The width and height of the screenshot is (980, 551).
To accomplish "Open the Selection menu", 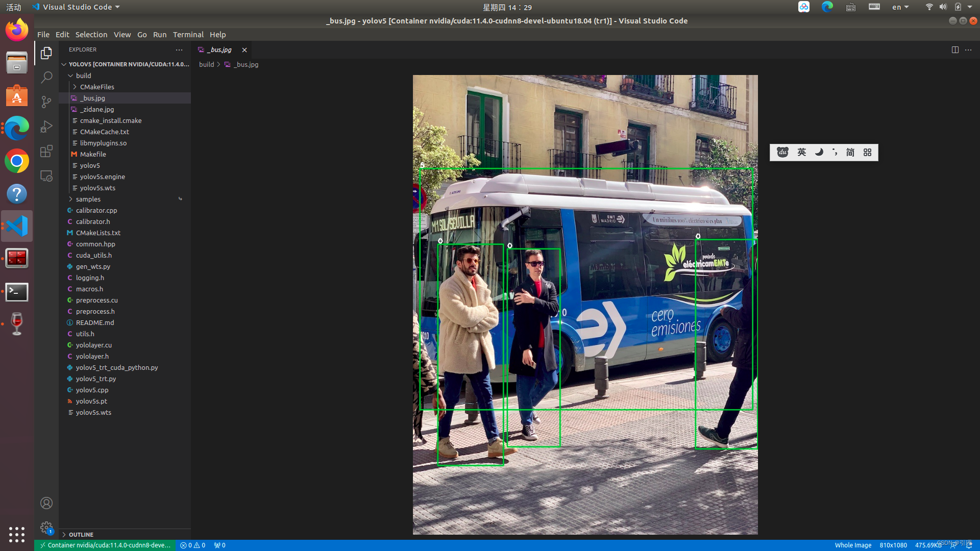I will pyautogui.click(x=91, y=35).
